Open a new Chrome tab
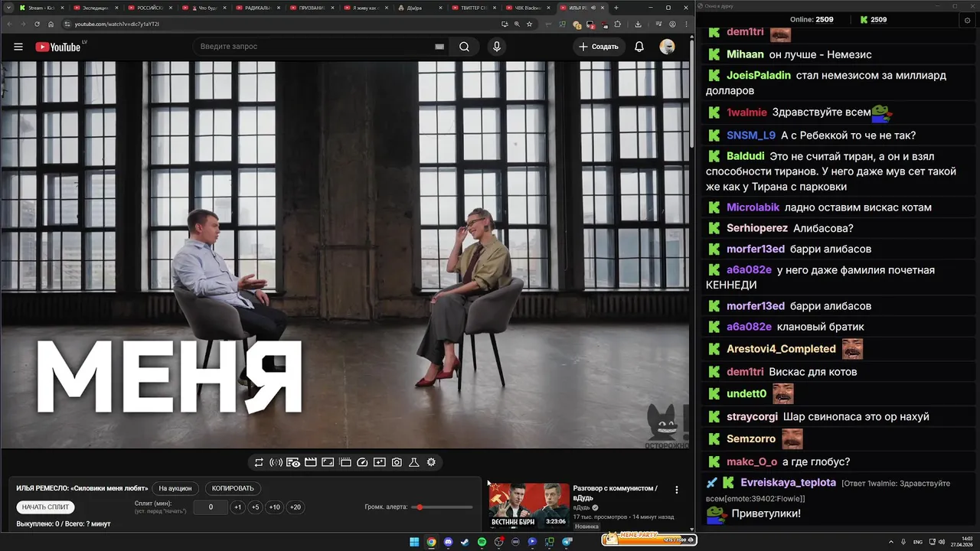The height and width of the screenshot is (551, 980). tap(616, 8)
